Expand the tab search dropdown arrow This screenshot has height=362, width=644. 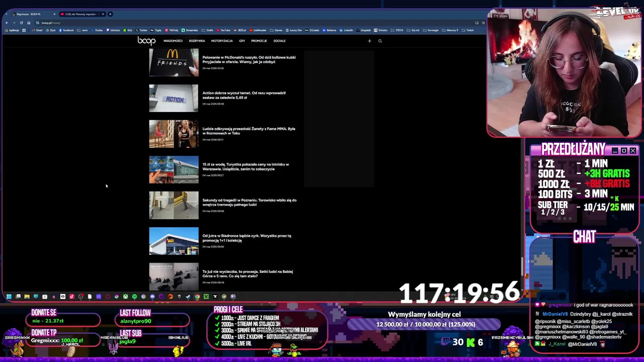(x=7, y=14)
